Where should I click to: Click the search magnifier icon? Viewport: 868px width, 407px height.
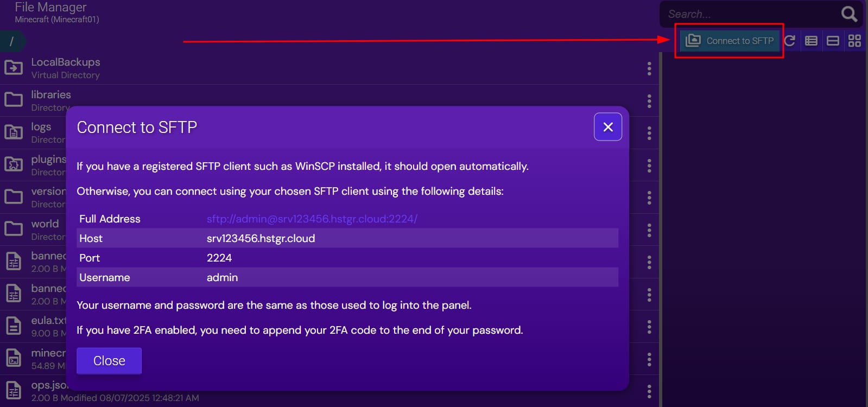[849, 14]
